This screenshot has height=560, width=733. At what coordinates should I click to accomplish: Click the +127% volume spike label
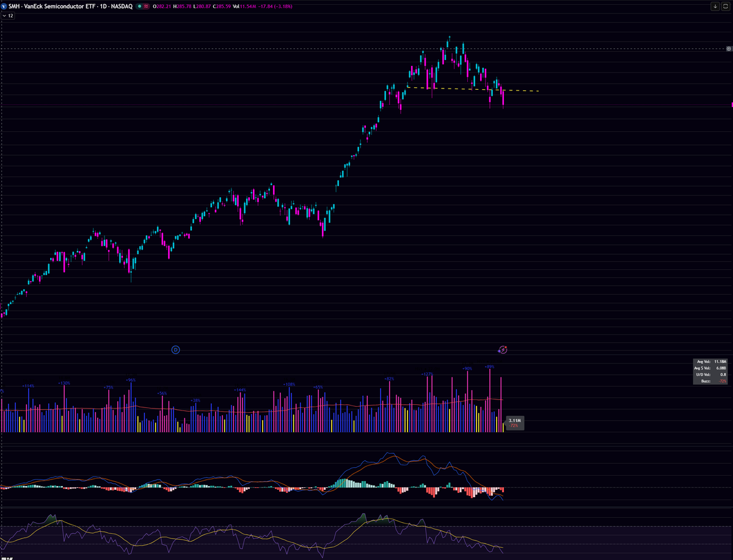pos(427,374)
